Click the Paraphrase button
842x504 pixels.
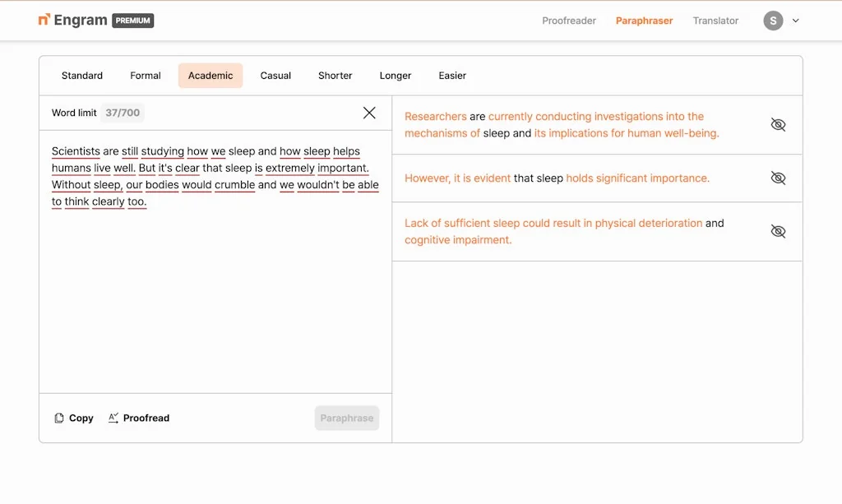[x=347, y=418]
